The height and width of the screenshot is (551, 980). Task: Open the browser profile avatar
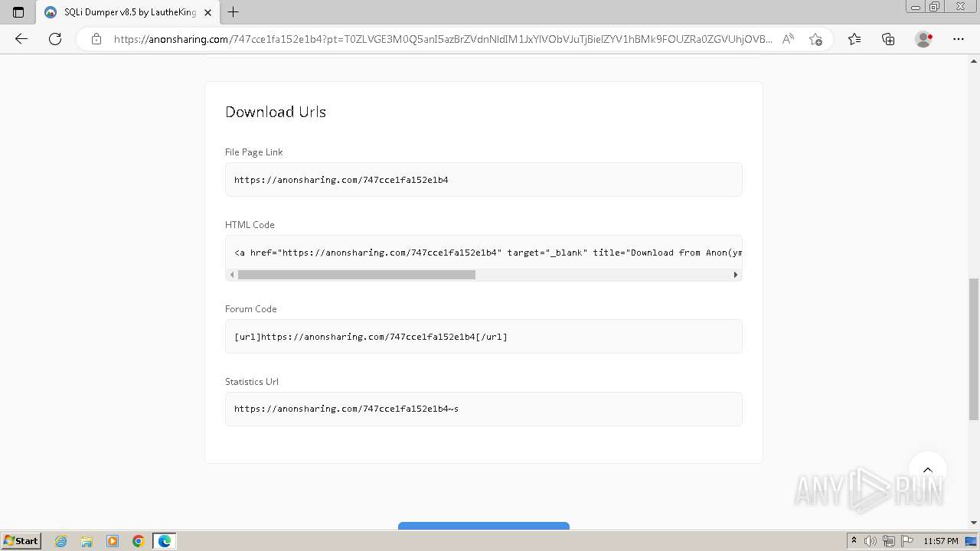pos(924,39)
